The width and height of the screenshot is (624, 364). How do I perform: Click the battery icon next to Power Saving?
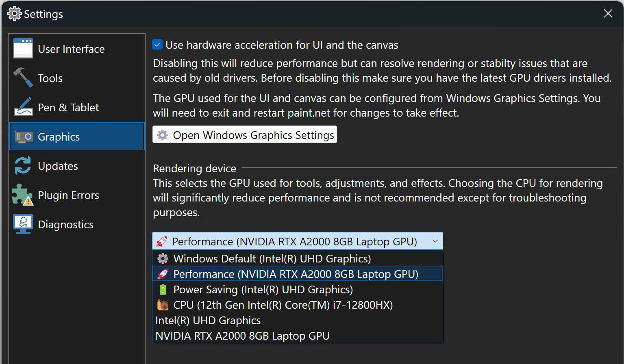[162, 289]
